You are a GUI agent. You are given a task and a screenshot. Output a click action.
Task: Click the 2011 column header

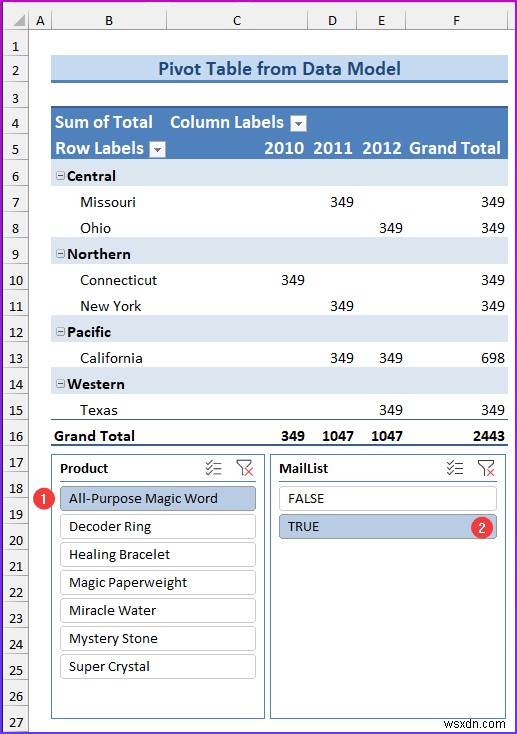tap(332, 148)
